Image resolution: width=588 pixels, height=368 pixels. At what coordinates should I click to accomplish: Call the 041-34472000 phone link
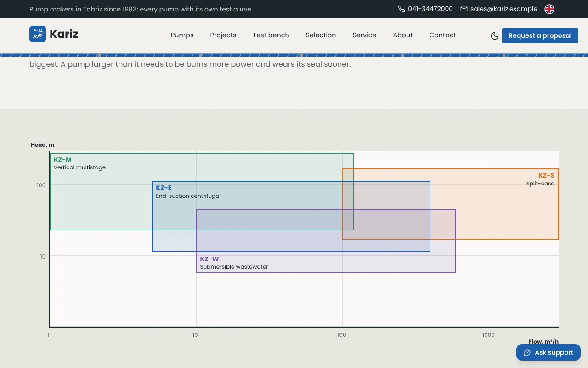click(430, 9)
